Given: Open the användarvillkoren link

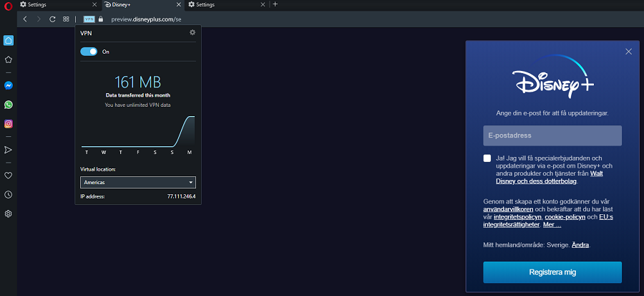Looking at the screenshot, I should (508, 209).
